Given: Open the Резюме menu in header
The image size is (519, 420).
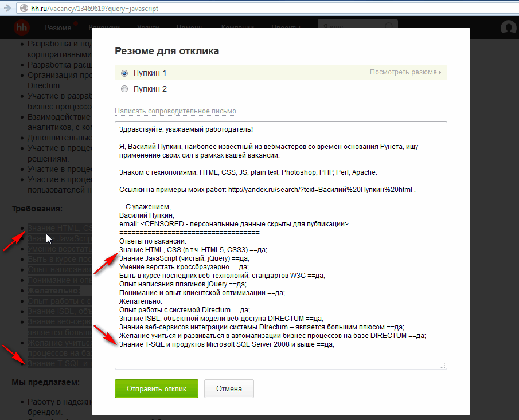Looking at the screenshot, I should click(x=58, y=28).
